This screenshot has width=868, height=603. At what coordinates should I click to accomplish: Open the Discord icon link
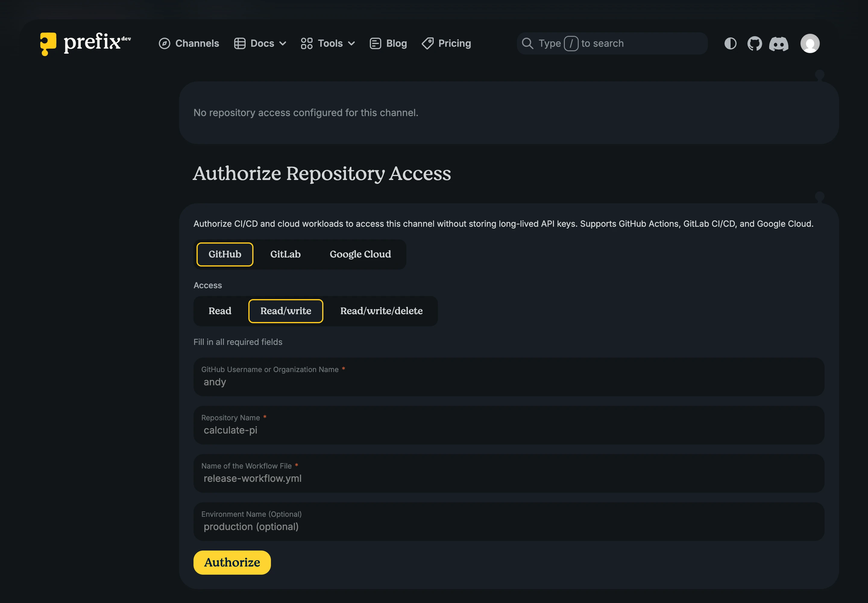click(779, 44)
